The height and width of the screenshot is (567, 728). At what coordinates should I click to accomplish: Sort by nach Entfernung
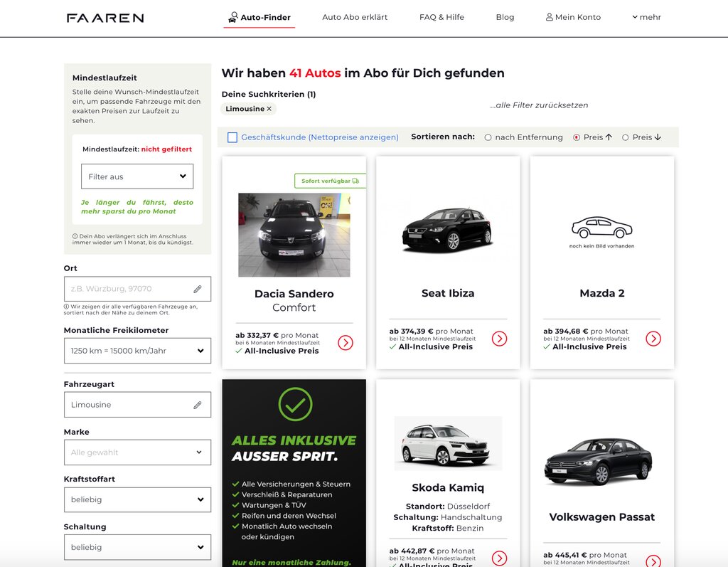click(x=488, y=137)
